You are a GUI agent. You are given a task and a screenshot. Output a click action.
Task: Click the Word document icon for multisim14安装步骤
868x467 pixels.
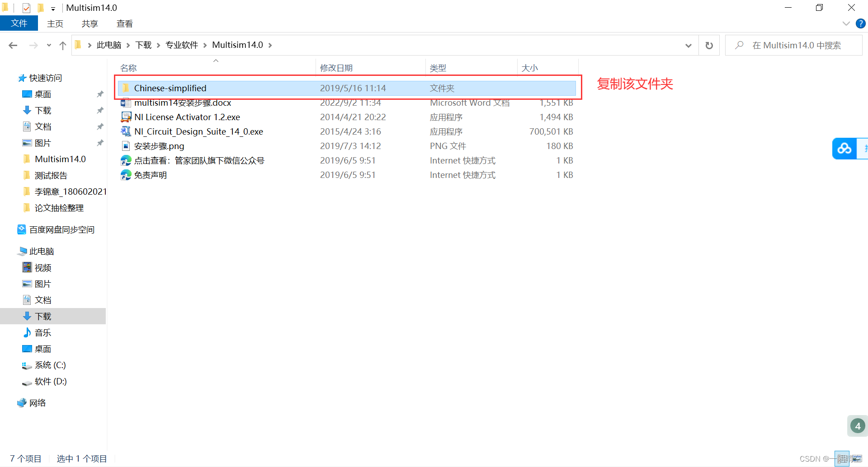[x=126, y=103]
